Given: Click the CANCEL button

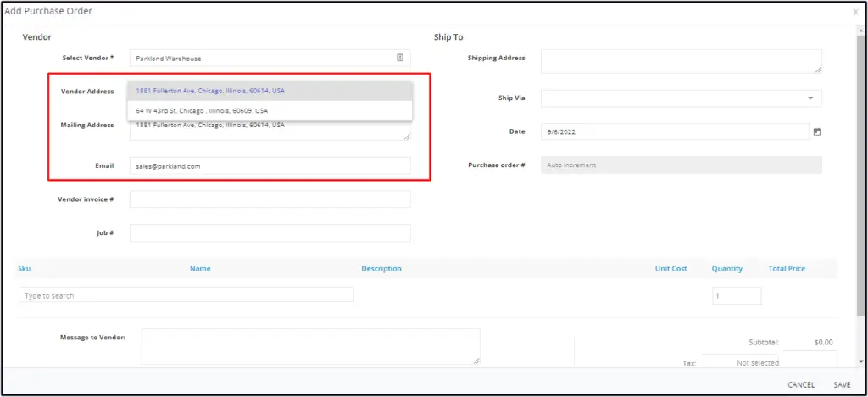Looking at the screenshot, I should 801,385.
